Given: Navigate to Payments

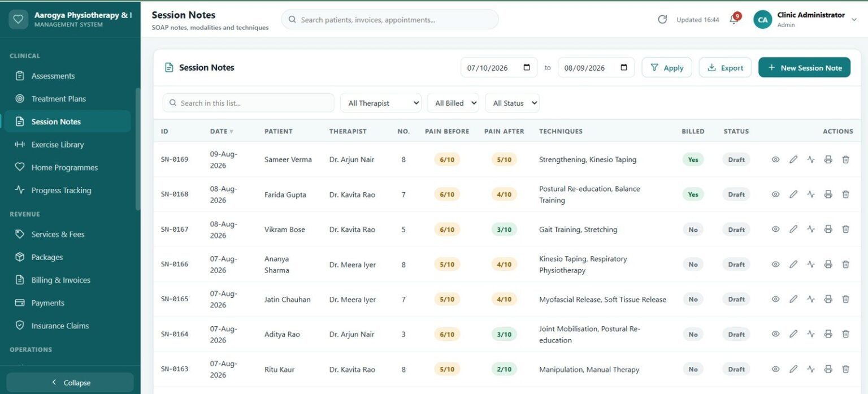Looking at the screenshot, I should pos(68,303).
